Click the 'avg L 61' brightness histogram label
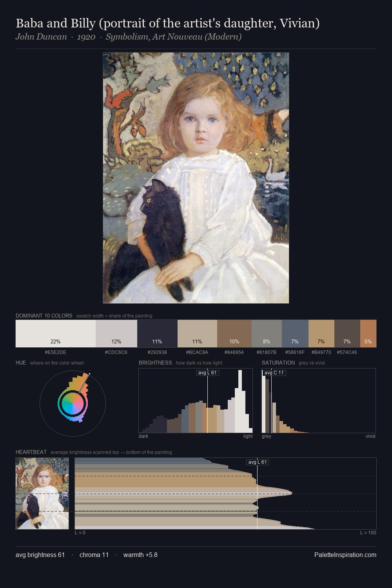The height and width of the screenshot is (588, 392). (207, 373)
